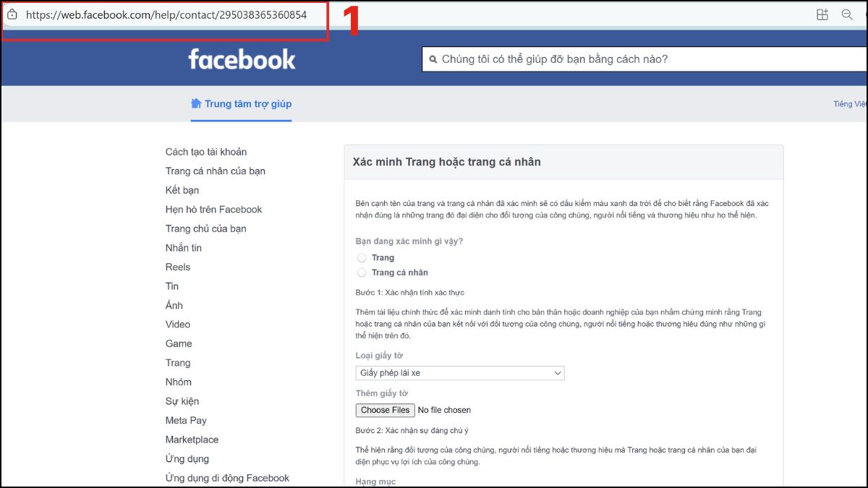
Task: Click the house icon beside Trung tâm trợ giúp
Action: coord(195,103)
